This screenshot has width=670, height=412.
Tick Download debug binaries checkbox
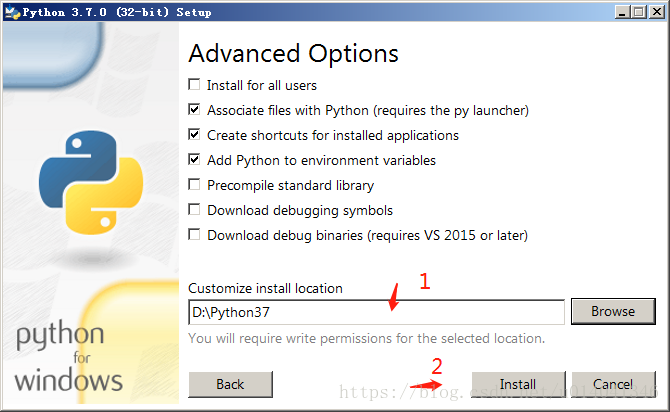(x=194, y=234)
